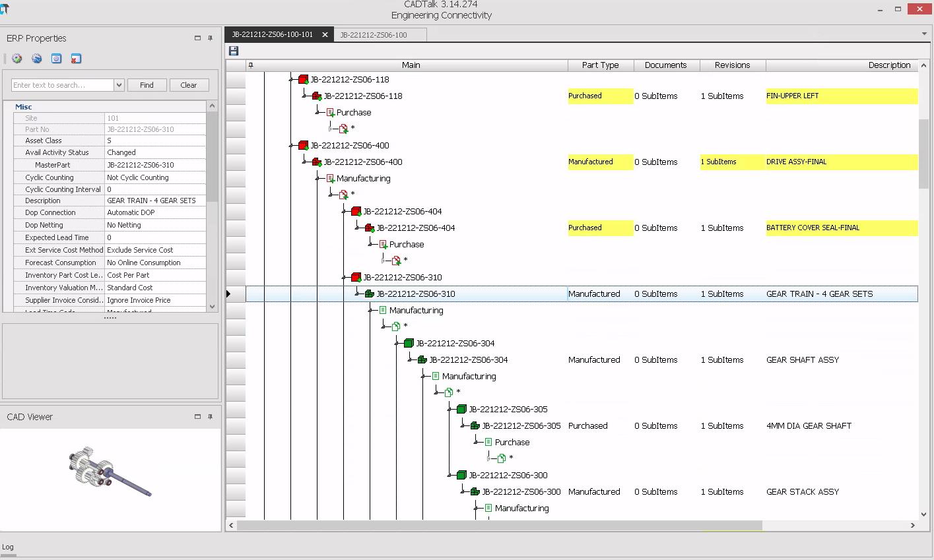This screenshot has width=934, height=560.
Task: Open the search history dropdown in ERP Properties
Action: [x=118, y=84]
